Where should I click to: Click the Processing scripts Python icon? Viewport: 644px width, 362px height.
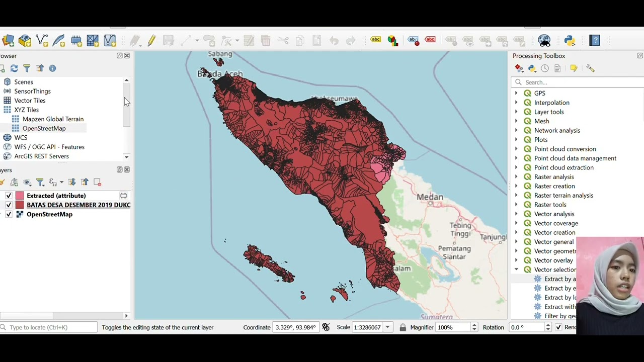point(532,68)
